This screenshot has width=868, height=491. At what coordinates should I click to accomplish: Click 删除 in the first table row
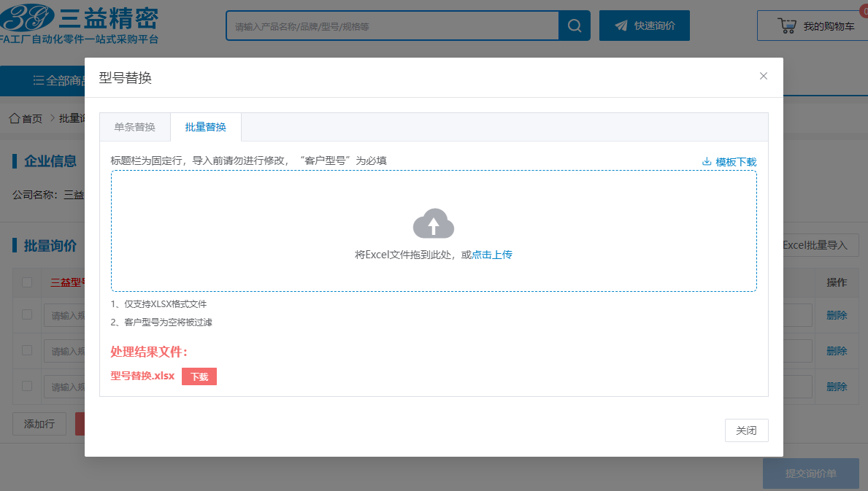click(837, 315)
